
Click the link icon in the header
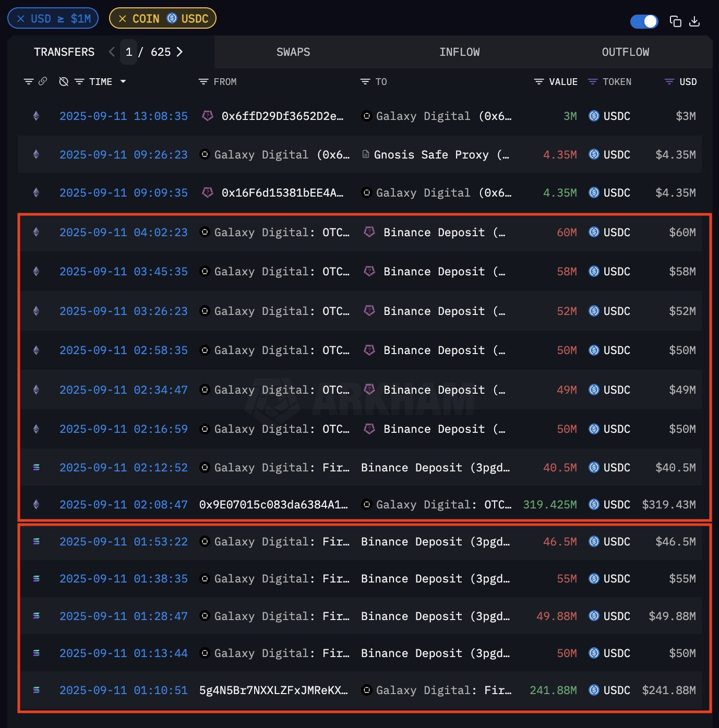pyautogui.click(x=43, y=81)
